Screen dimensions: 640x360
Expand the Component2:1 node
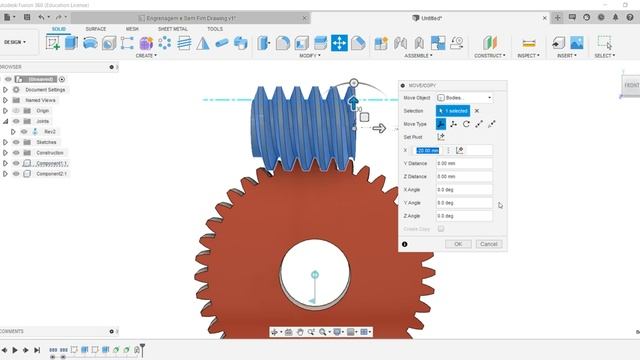[5, 174]
